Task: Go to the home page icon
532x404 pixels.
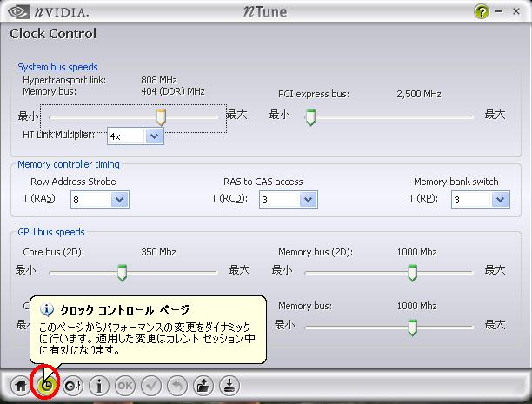Action: point(20,386)
